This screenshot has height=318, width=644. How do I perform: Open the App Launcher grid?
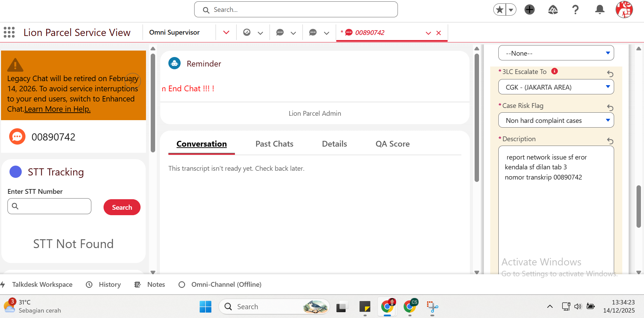click(9, 32)
